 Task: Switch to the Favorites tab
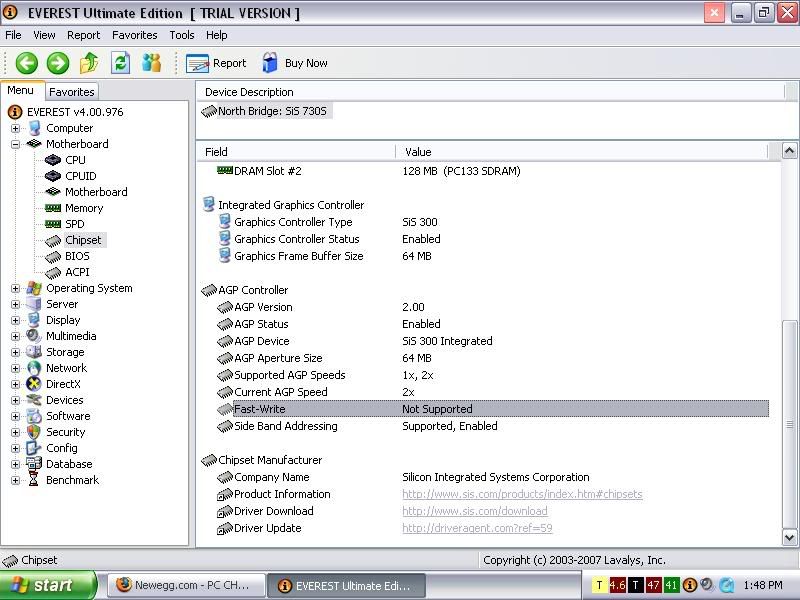click(71, 92)
